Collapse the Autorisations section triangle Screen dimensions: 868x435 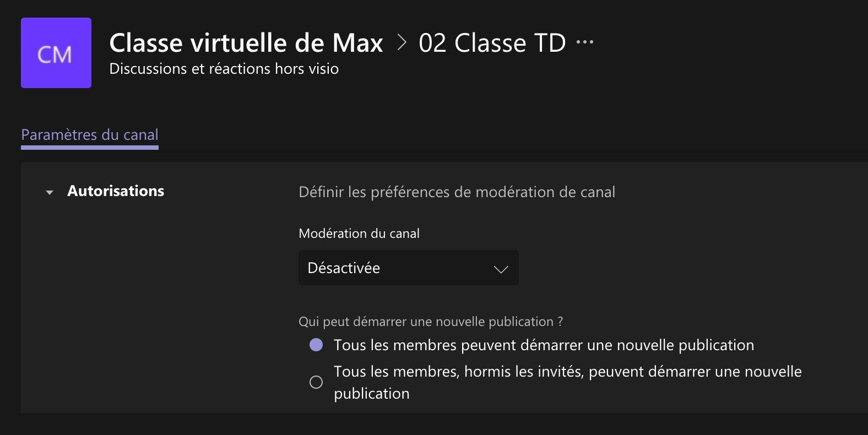(x=50, y=192)
